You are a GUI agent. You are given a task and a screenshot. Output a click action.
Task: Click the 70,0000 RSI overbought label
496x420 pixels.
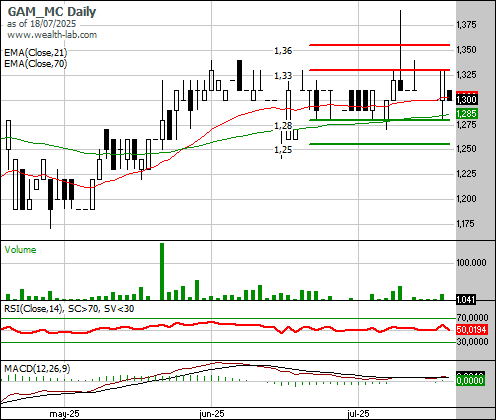[x=472, y=318]
